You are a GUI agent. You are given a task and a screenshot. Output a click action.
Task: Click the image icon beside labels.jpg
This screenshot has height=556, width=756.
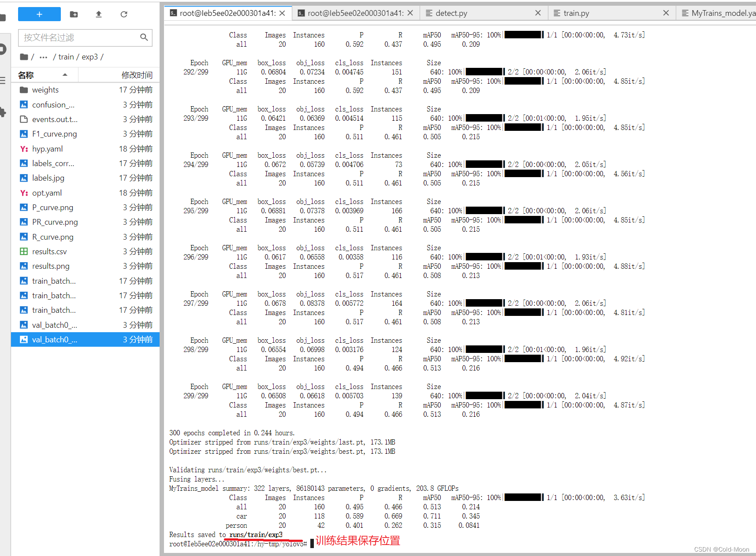[24, 178]
